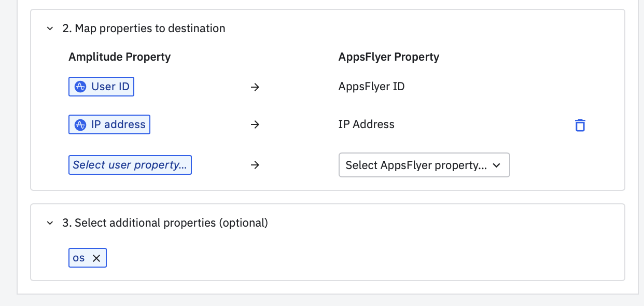The image size is (644, 306).
Task: Collapse the Select additional properties section
Action: tap(50, 223)
